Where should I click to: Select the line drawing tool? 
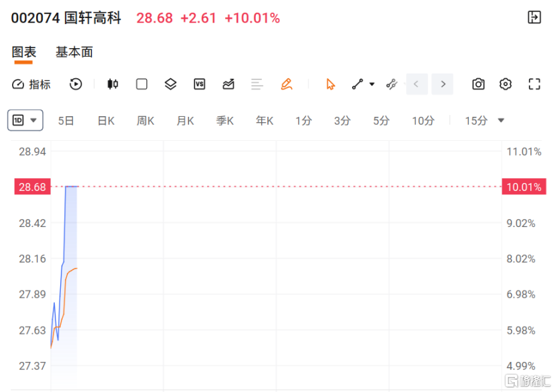[357, 84]
